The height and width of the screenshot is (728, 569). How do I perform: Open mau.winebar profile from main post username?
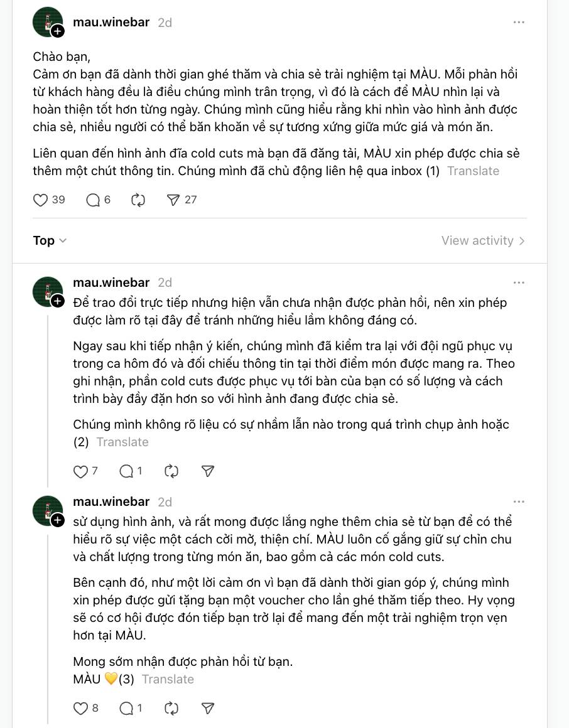111,22
